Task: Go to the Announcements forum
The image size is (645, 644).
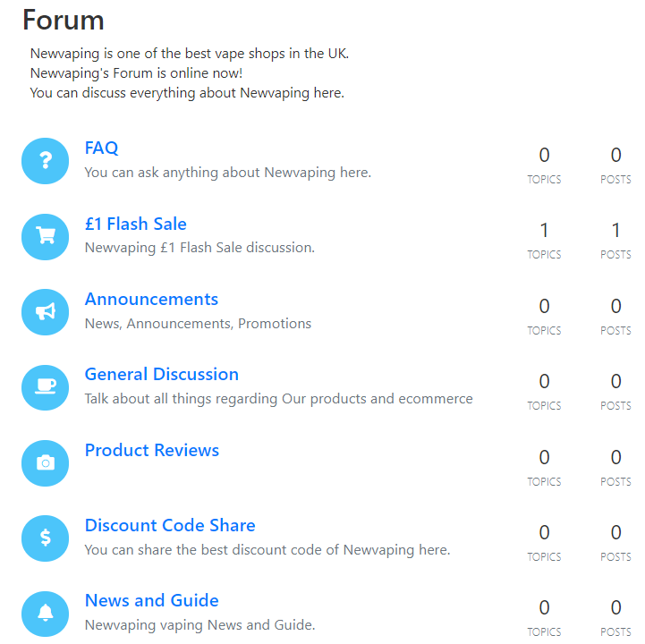Action: coord(151,299)
